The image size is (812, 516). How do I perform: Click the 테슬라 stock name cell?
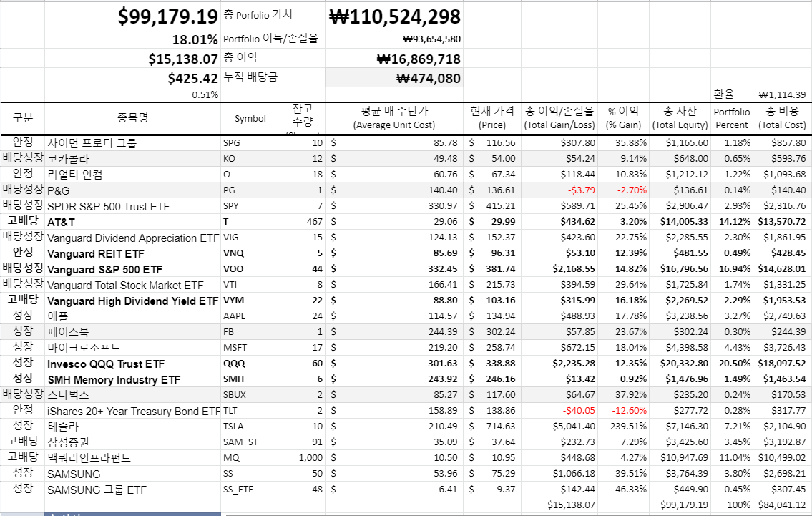(132, 426)
